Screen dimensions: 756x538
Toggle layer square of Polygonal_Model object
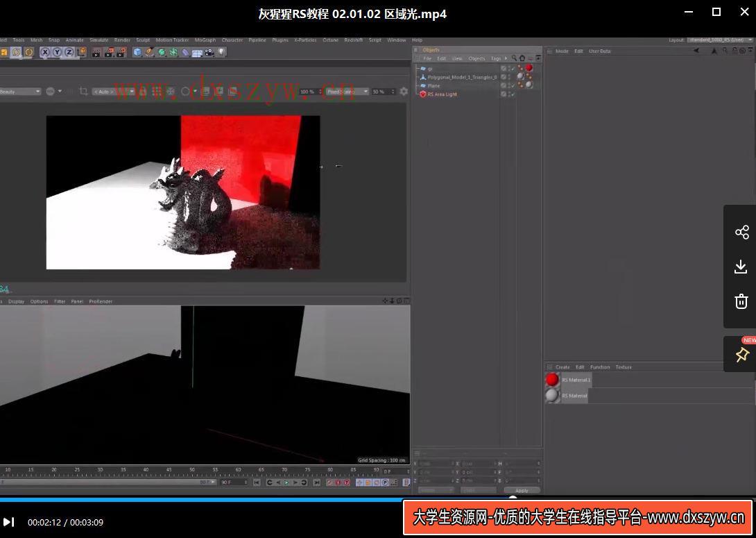click(504, 77)
